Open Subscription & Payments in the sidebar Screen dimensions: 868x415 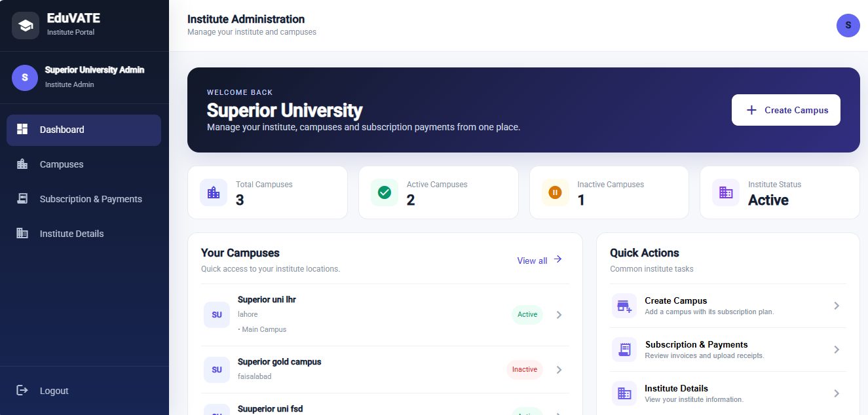point(84,199)
